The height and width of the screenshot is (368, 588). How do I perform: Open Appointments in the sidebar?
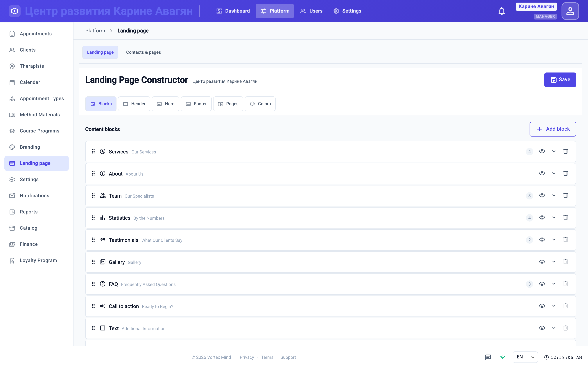point(36,34)
